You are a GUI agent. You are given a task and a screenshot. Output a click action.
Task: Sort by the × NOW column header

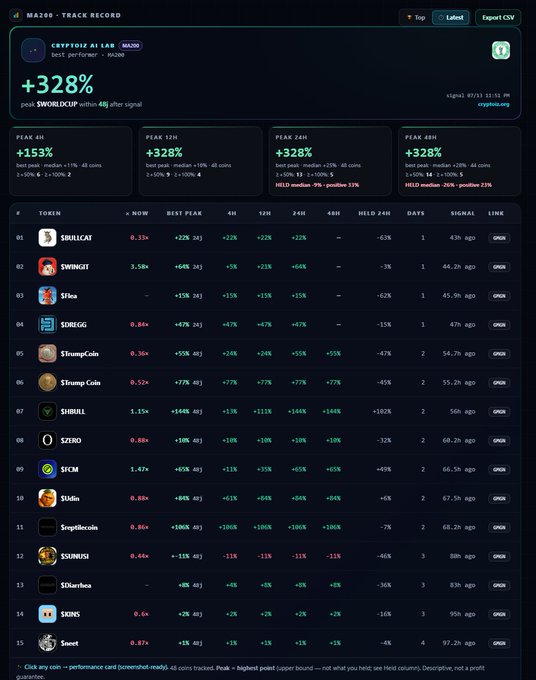137,213
